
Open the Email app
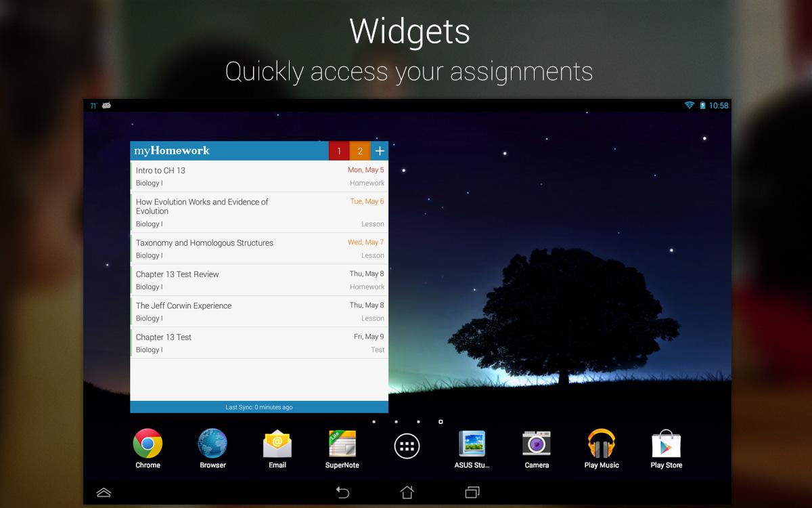coord(277,448)
